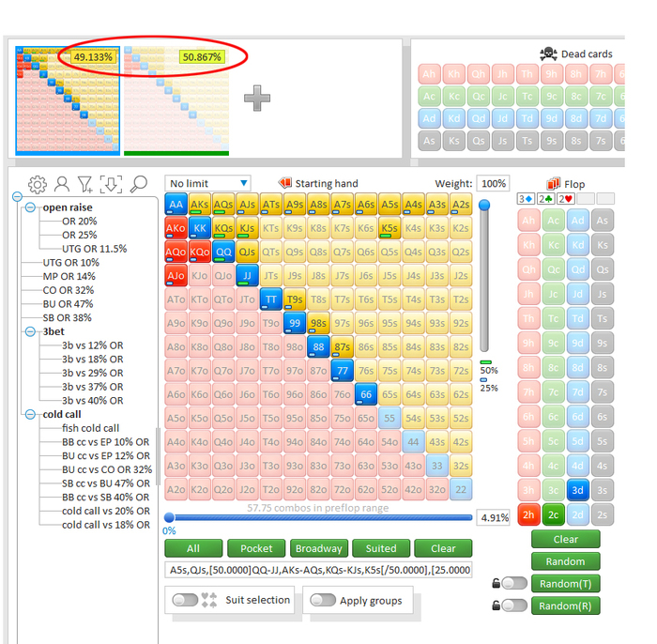Deselect the 3d flop card
Image resolution: width=657 pixels, height=644 pixels.
(x=578, y=490)
